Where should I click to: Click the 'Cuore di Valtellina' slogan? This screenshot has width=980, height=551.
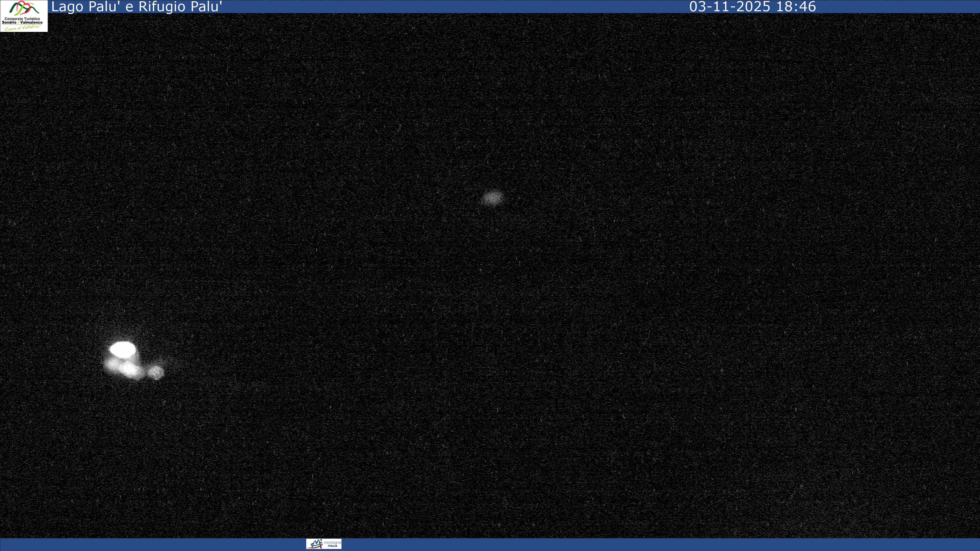click(x=22, y=28)
